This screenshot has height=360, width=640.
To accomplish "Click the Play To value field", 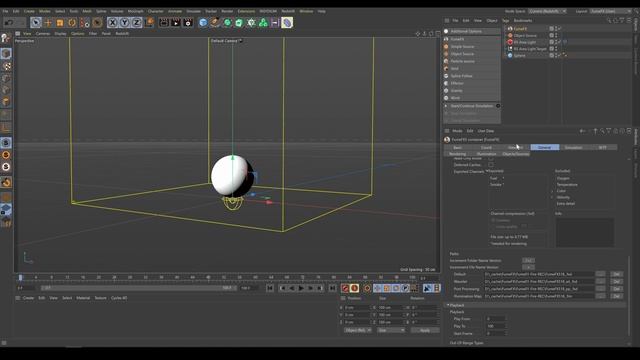I will 496,326.
